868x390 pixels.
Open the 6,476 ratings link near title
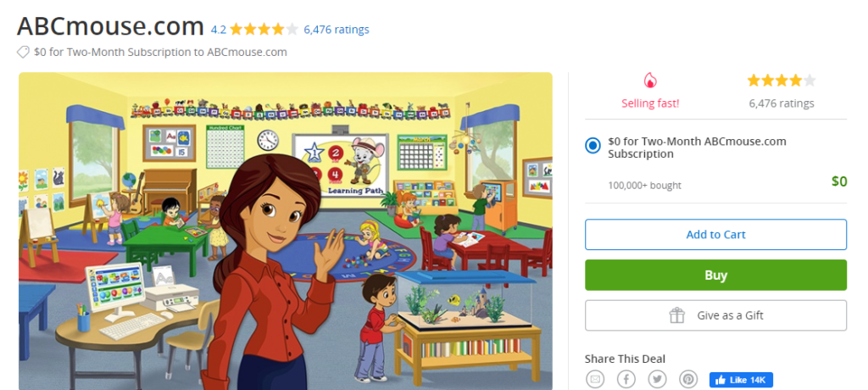coord(337,29)
